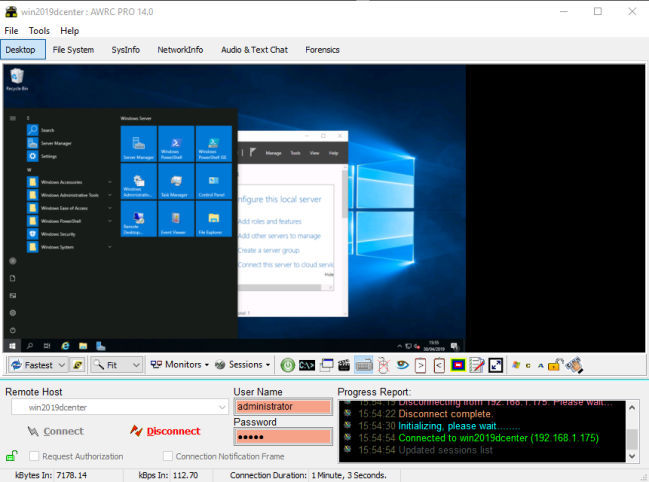Click the blue 'A' icon in toolbar
The image size is (649, 482).
(541, 365)
